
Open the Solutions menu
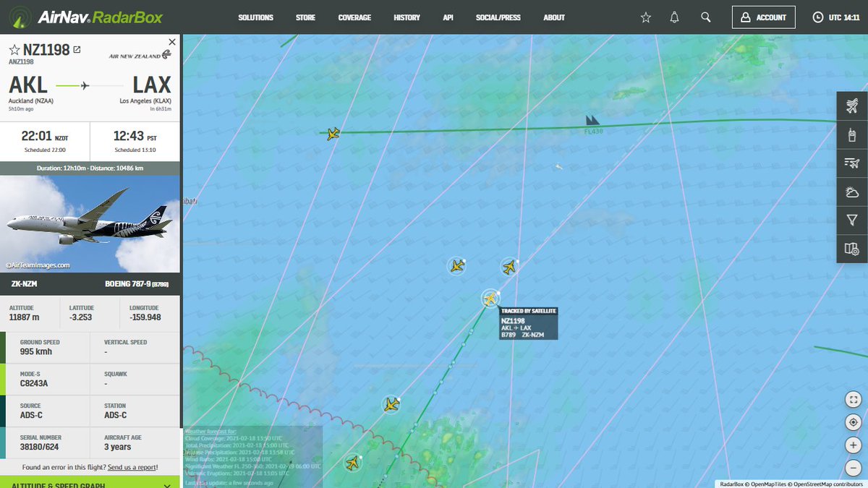[256, 17]
